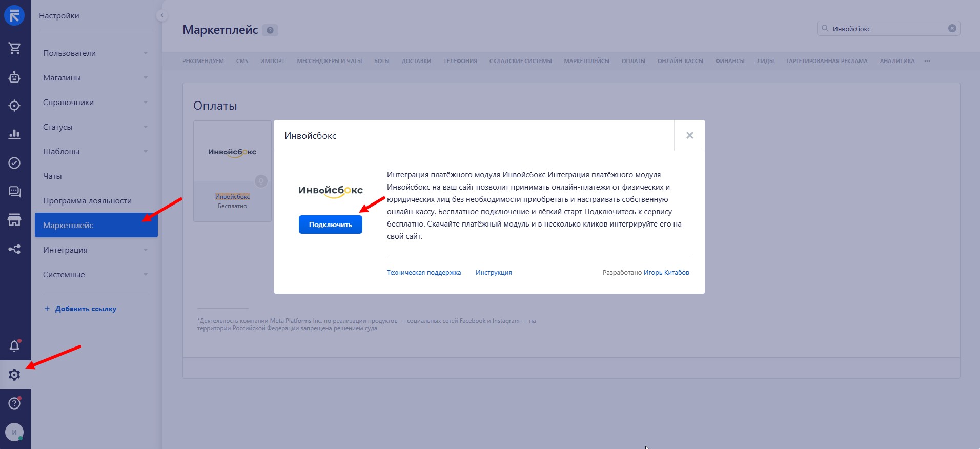Switch to Складские системы tab

click(x=520, y=61)
